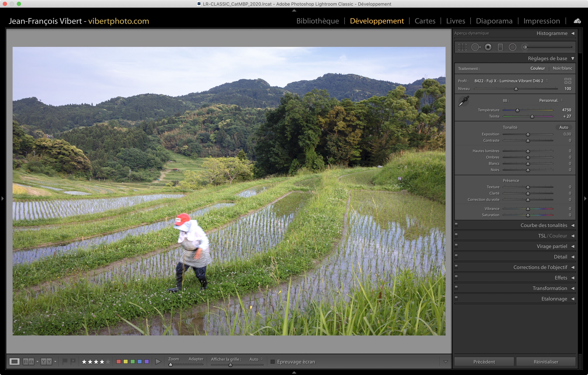
Task: Select the Graduated filter tool
Action: coord(500,47)
